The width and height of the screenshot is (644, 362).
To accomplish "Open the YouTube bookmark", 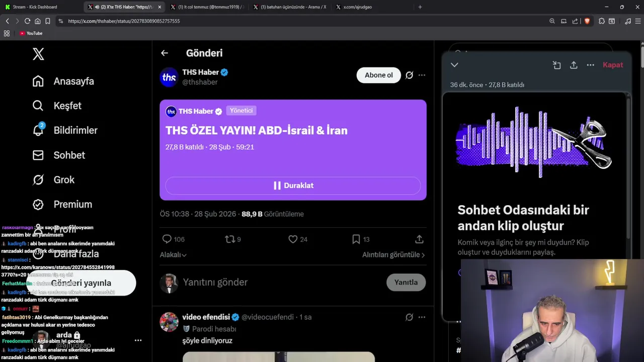I will [x=31, y=33].
